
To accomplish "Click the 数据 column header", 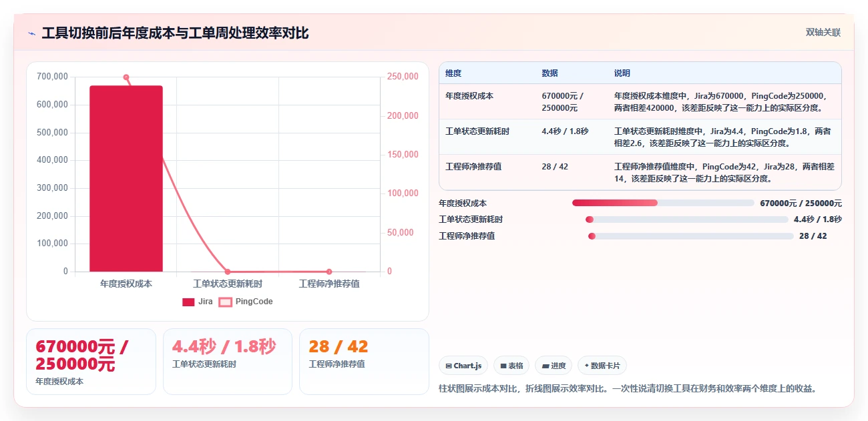I will 550,73.
